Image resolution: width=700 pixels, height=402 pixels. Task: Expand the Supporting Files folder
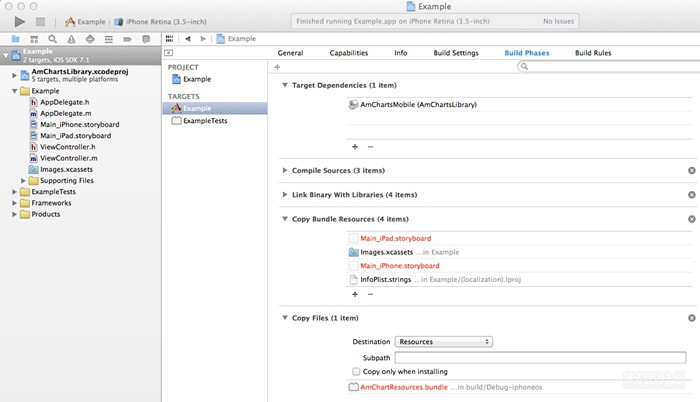tap(23, 180)
